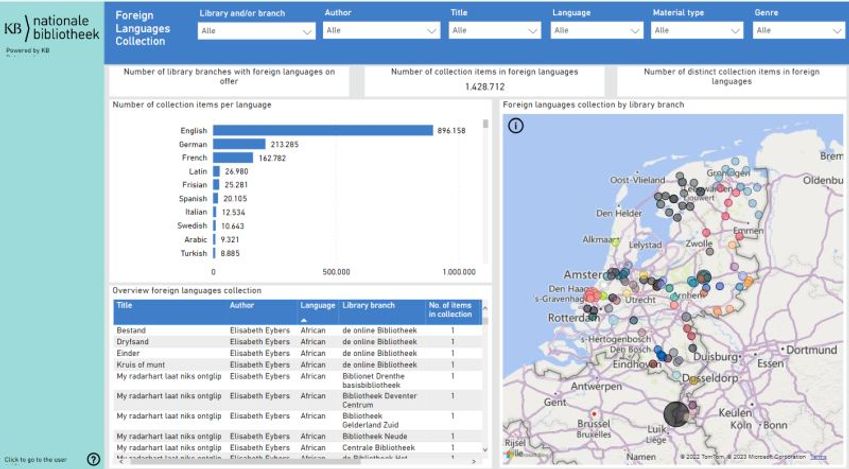Screen dimensions: 849x469
Task: Sort table by Title column header
Action: 125,305
